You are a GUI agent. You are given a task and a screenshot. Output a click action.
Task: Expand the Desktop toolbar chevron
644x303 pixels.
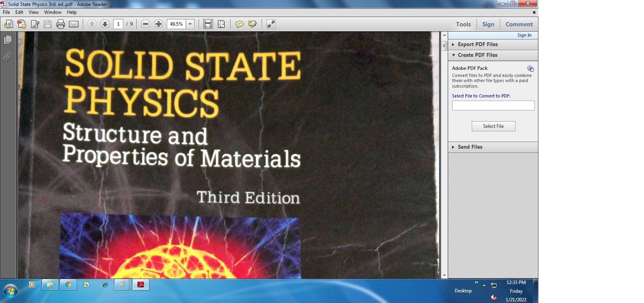pos(476,282)
